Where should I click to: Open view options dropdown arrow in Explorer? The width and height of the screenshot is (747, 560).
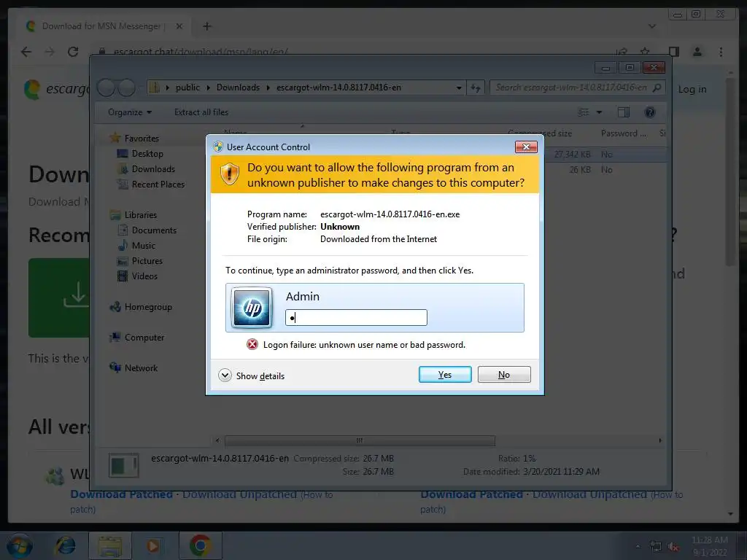(x=600, y=112)
